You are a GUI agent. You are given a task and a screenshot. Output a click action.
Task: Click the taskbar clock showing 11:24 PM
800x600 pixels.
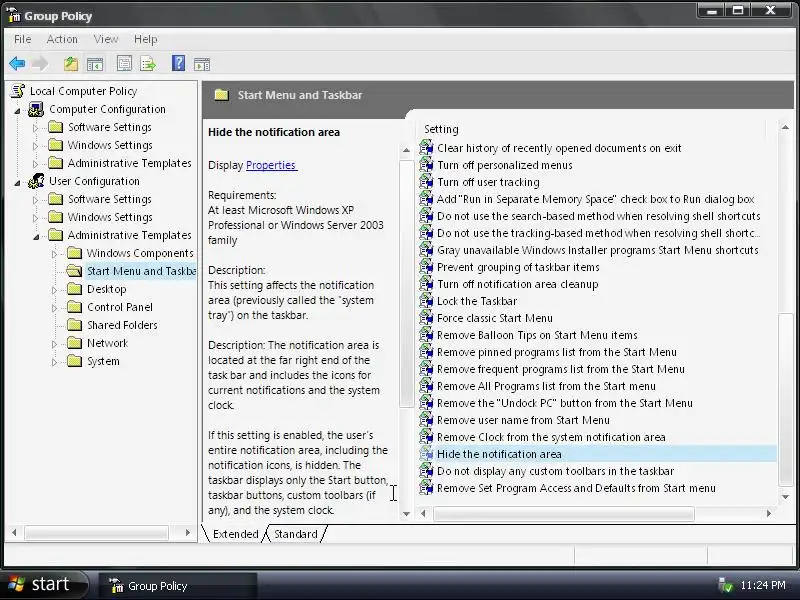(763, 585)
